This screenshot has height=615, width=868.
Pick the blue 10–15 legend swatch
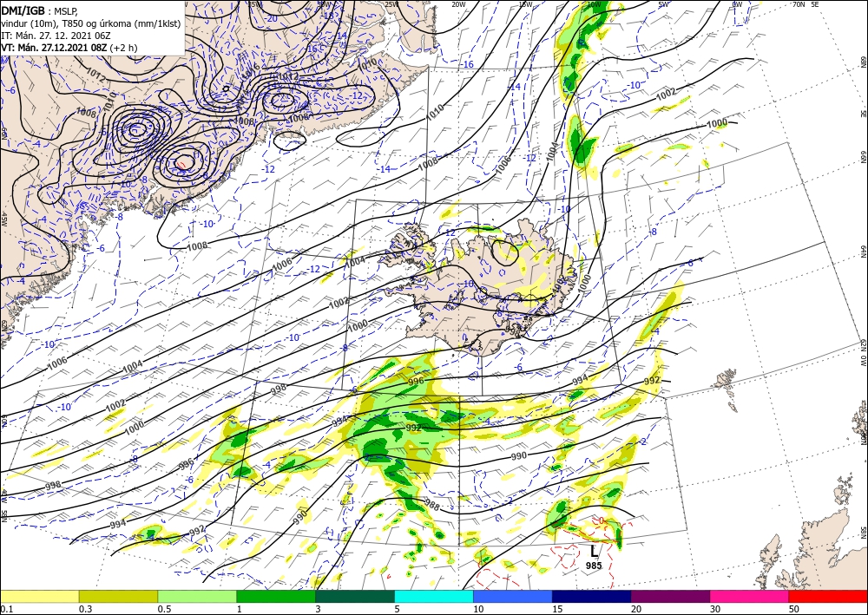(x=513, y=596)
